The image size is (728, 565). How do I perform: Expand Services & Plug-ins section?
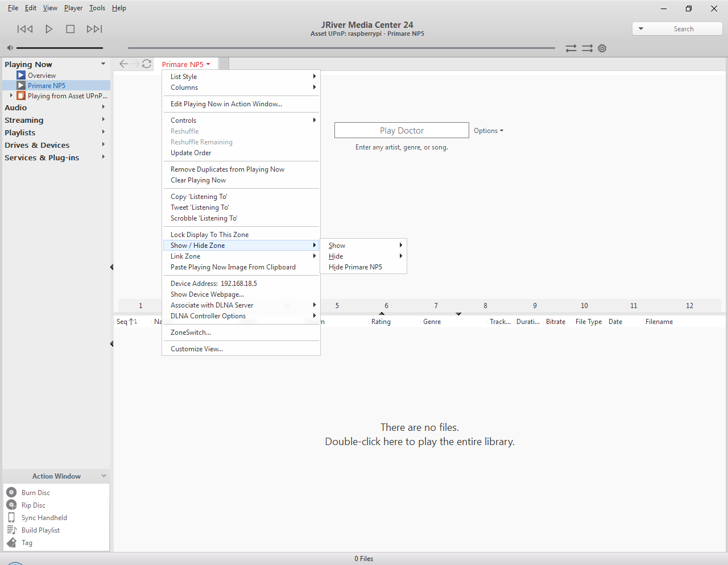103,157
